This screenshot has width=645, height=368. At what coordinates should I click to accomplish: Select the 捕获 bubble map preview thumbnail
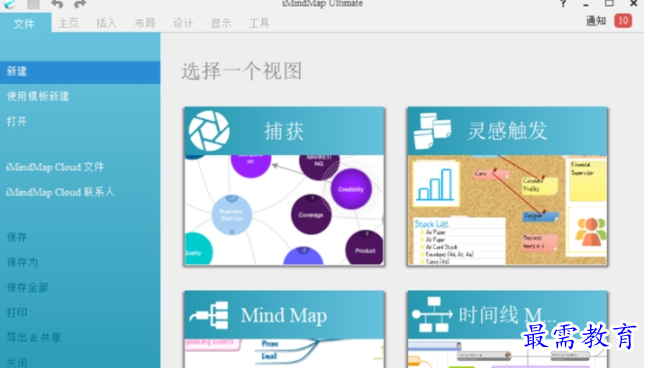point(284,210)
